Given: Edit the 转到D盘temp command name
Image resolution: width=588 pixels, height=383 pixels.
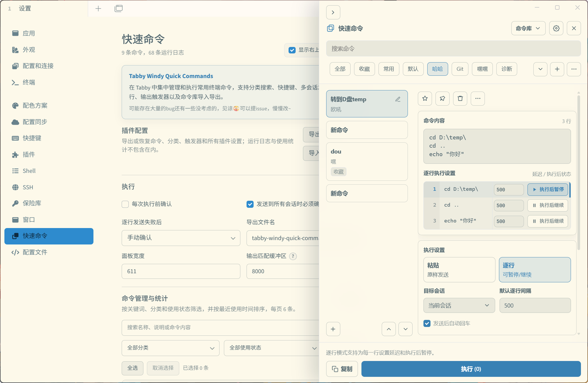Looking at the screenshot, I should [398, 99].
